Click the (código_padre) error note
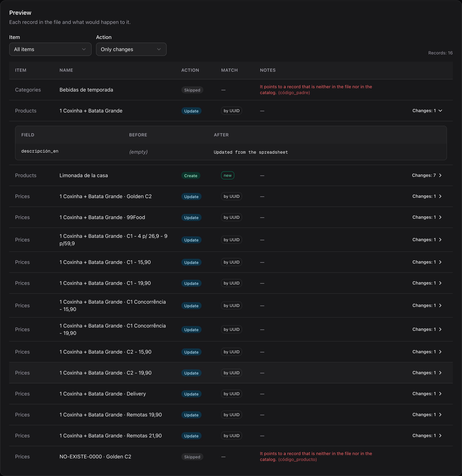462x476 pixels. point(294,92)
